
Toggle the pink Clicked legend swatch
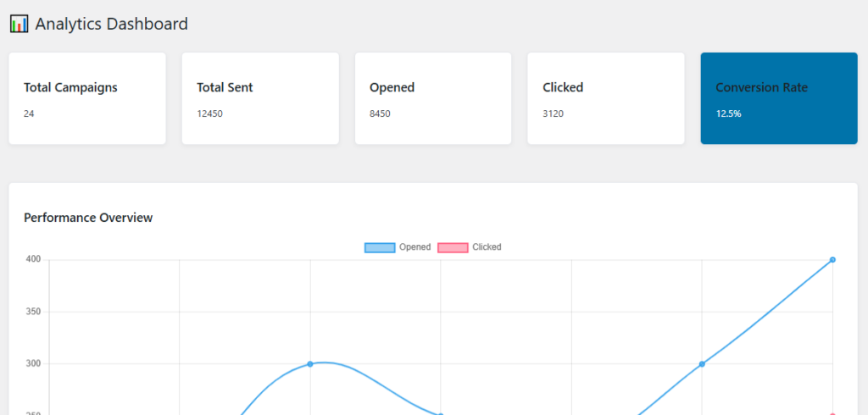[453, 247]
